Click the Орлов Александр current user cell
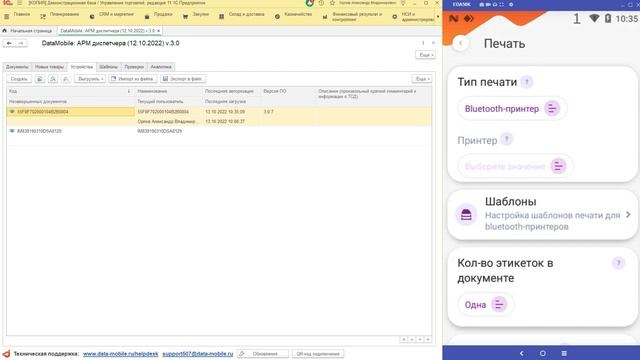This screenshot has width=640, height=360. point(167,122)
